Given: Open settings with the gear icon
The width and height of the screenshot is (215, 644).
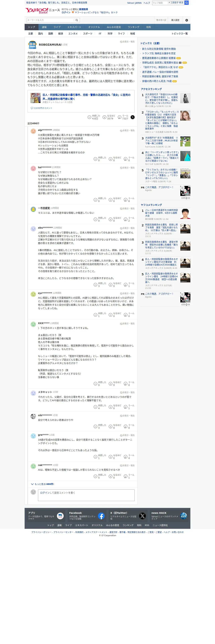Looking at the screenshot, I should tap(187, 20).
